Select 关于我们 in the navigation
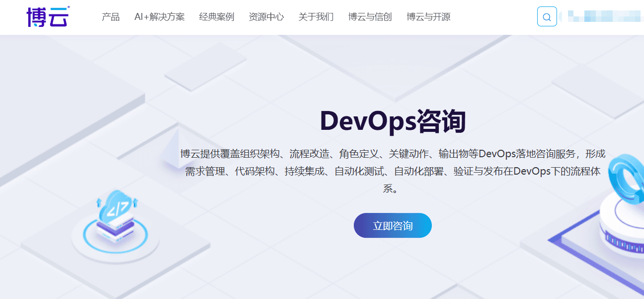Screen dimensions: 644x299 point(316,17)
